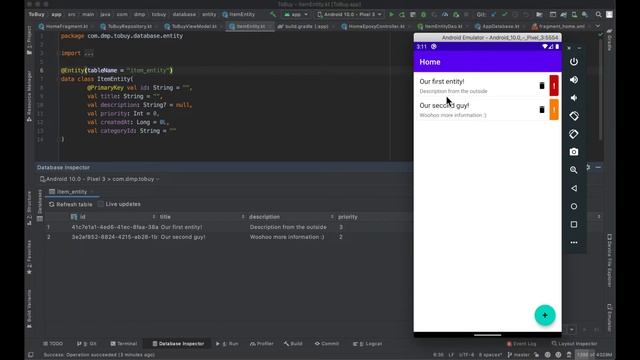This screenshot has height=360, width=640.
Task: Open Layout Inspector button
Action: pyautogui.click(x=574, y=344)
